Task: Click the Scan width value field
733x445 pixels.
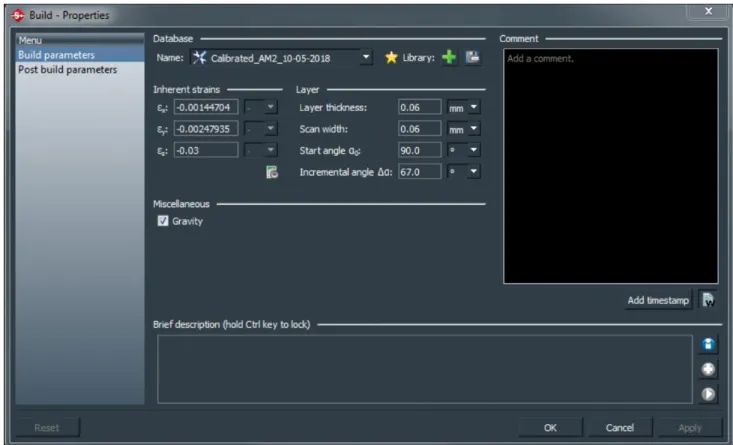Action: 419,129
